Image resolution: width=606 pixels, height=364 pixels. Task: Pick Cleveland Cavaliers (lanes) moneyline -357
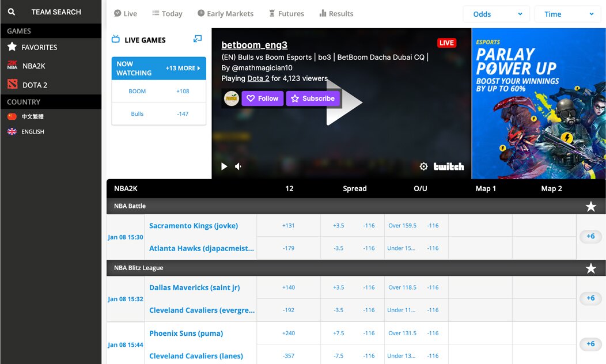[x=289, y=355]
